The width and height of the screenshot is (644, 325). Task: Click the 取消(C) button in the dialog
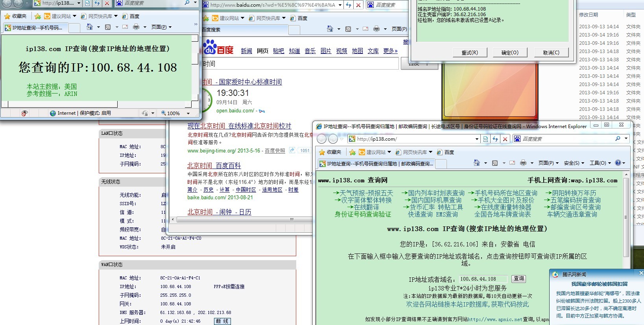(551, 53)
